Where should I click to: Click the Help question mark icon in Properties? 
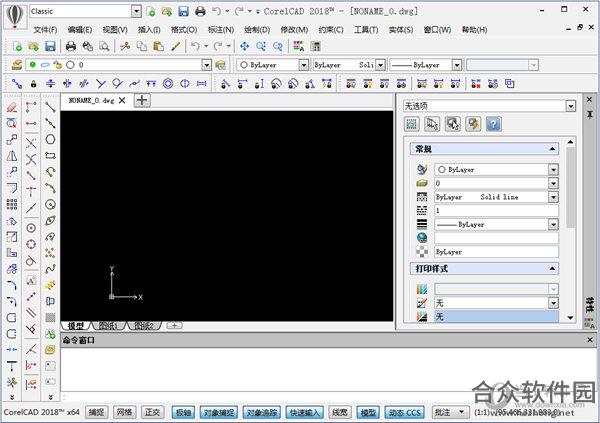tap(494, 124)
